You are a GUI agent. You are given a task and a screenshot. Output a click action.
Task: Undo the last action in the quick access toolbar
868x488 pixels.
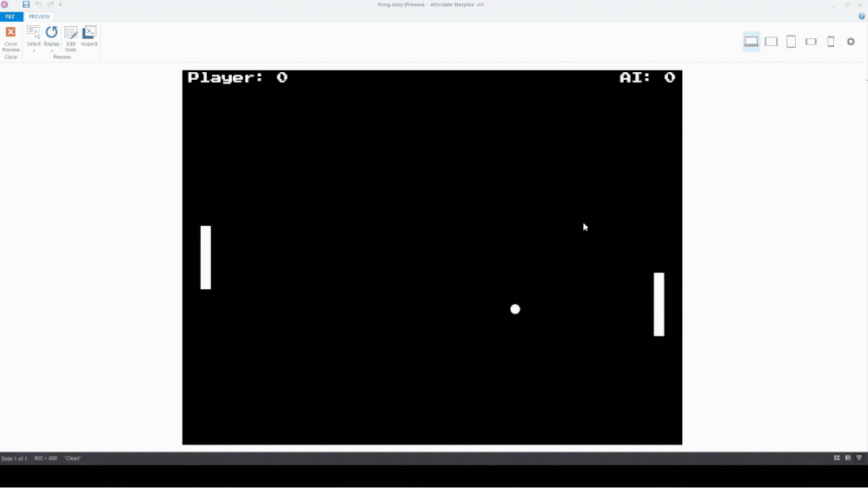[38, 4]
